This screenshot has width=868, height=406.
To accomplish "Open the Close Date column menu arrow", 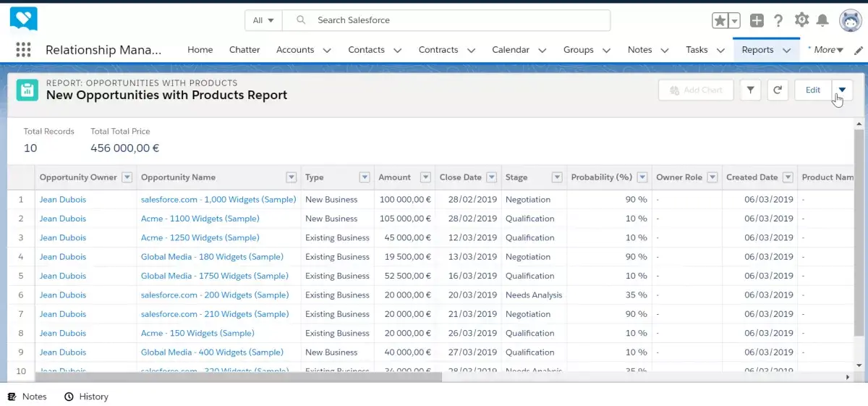I will (492, 177).
